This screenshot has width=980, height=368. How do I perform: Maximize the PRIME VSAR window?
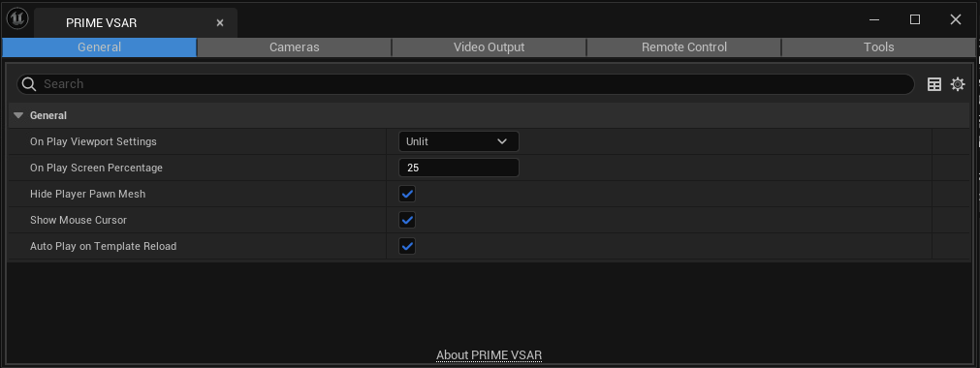(x=915, y=19)
